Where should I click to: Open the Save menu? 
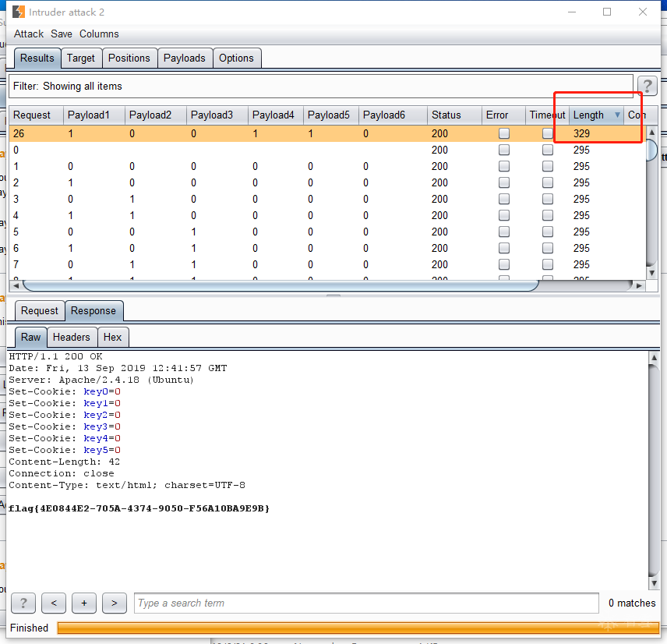(x=62, y=34)
